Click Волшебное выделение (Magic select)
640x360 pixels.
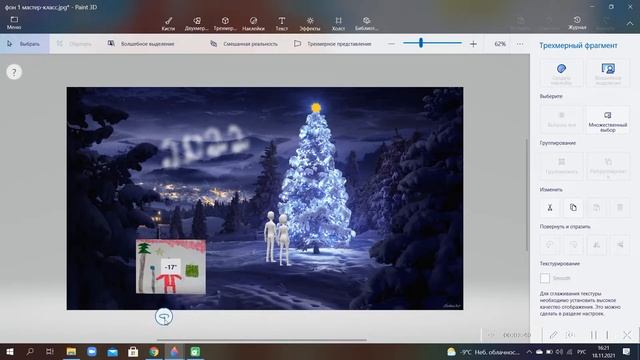click(141, 44)
